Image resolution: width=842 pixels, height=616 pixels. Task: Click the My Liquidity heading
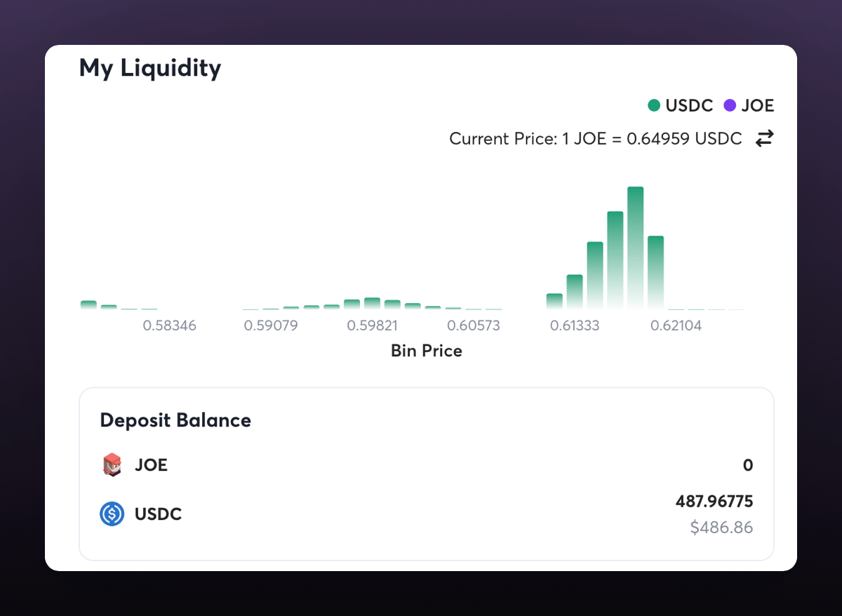[150, 68]
